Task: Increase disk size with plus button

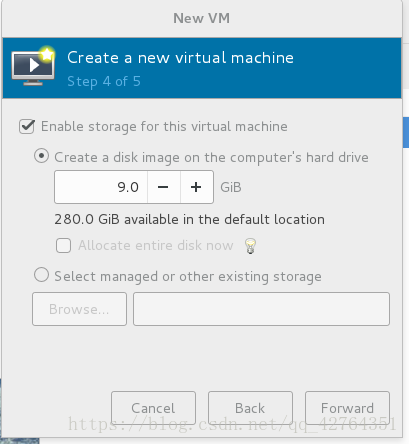Action: coord(197,187)
